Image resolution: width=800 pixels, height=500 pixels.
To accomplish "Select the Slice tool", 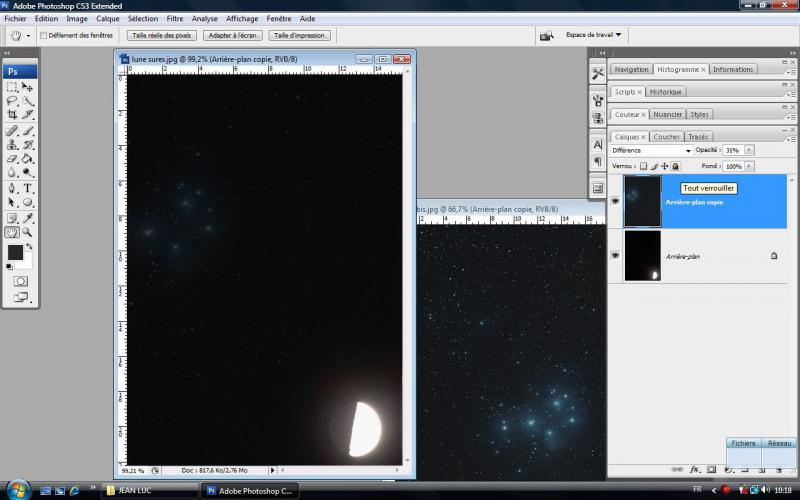I will click(28, 115).
